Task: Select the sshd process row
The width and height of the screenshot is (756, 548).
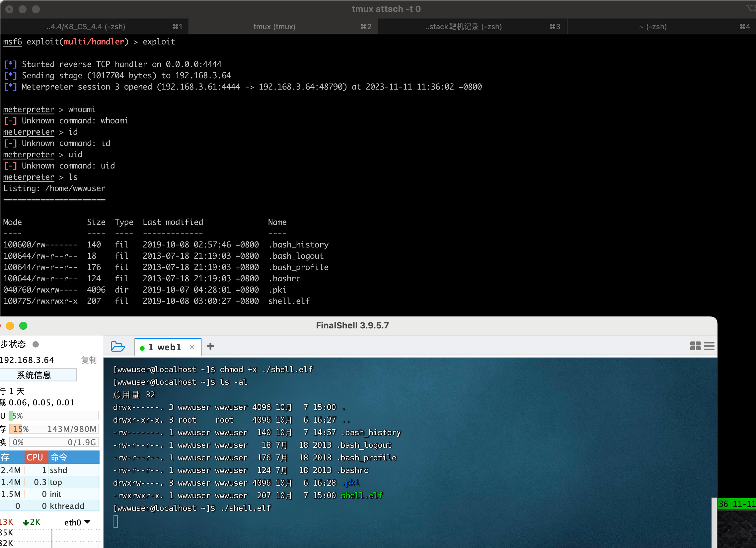Action: (x=50, y=470)
